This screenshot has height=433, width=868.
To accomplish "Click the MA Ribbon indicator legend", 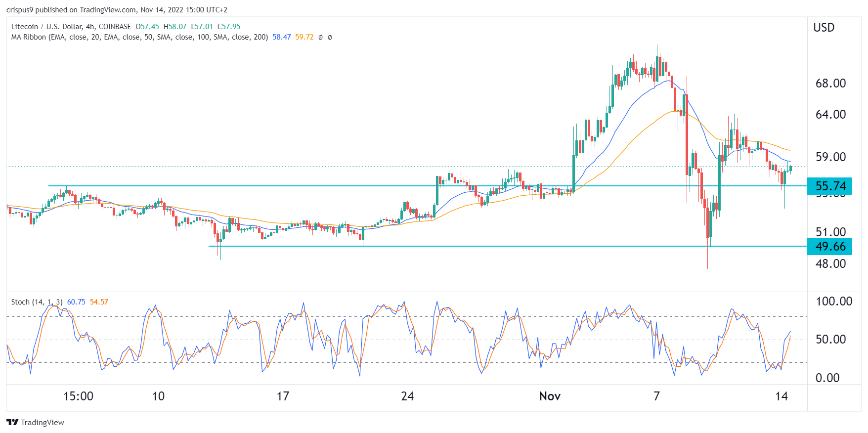I will click(139, 37).
